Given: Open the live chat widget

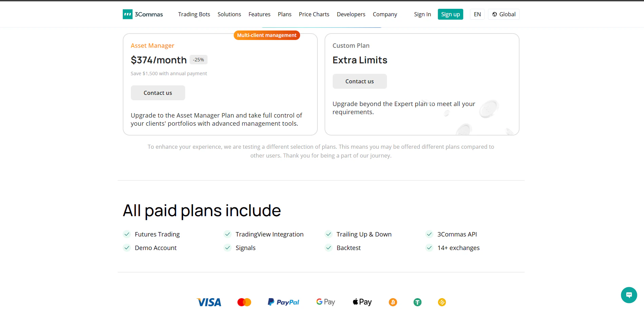Looking at the screenshot, I should coord(629,295).
